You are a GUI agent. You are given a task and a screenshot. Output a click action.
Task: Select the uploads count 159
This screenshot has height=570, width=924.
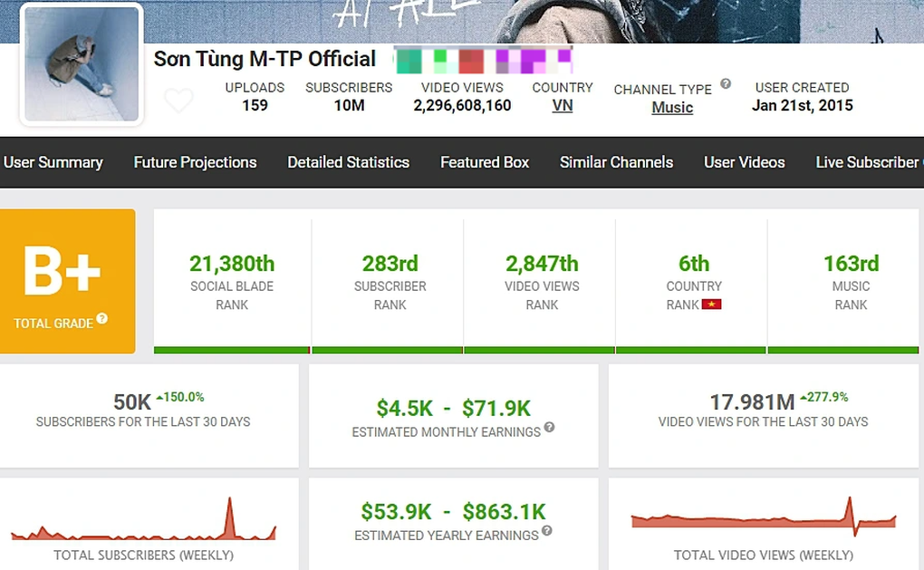pos(255,105)
